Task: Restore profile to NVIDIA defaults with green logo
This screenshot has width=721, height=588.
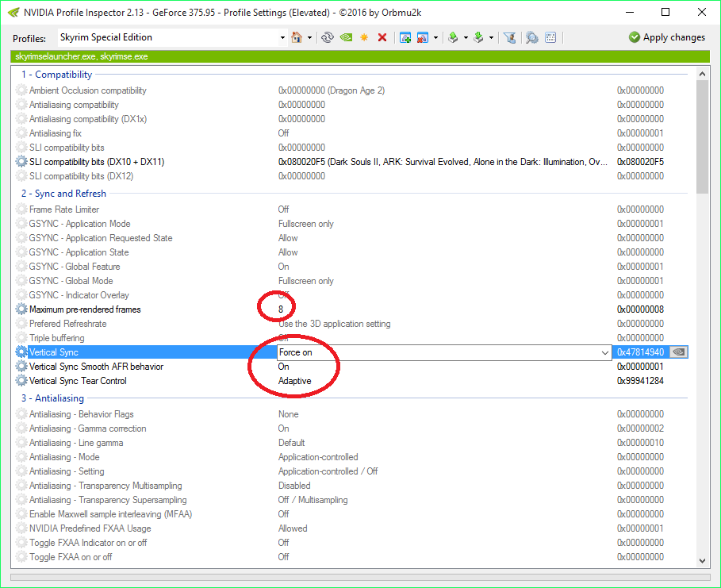Action: 346,37
